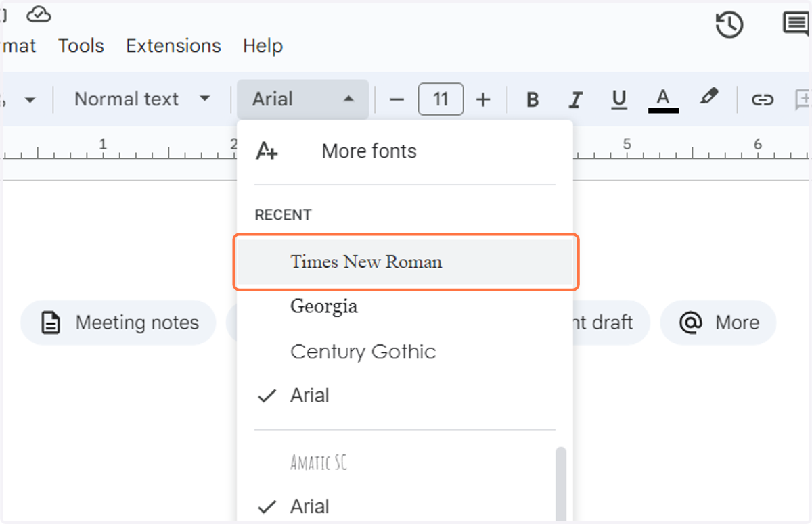Open the comments icon
The width and height of the screenshot is (812, 524).
(796, 25)
